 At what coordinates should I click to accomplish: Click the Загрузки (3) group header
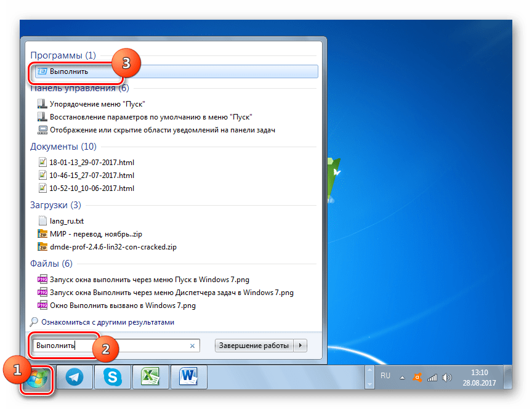click(55, 205)
